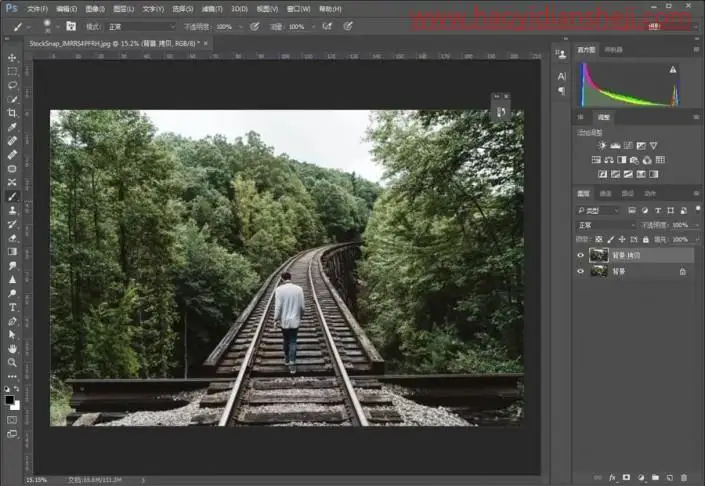Open the Character (A|) collapsed panel

point(562,76)
